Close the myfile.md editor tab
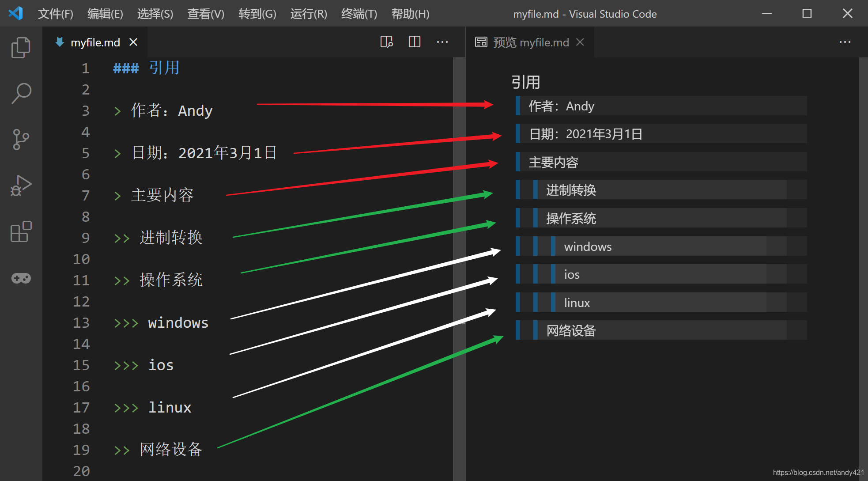The height and width of the screenshot is (481, 868). (133, 42)
